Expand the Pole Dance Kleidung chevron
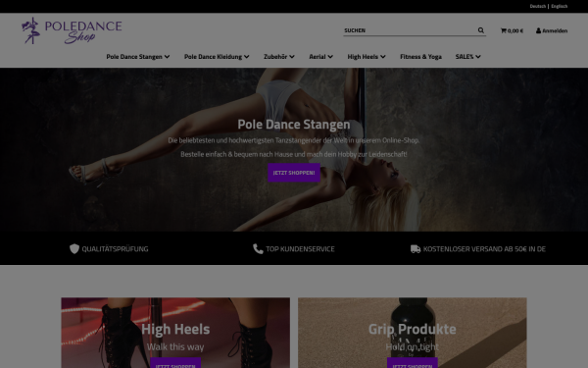 [x=246, y=57]
